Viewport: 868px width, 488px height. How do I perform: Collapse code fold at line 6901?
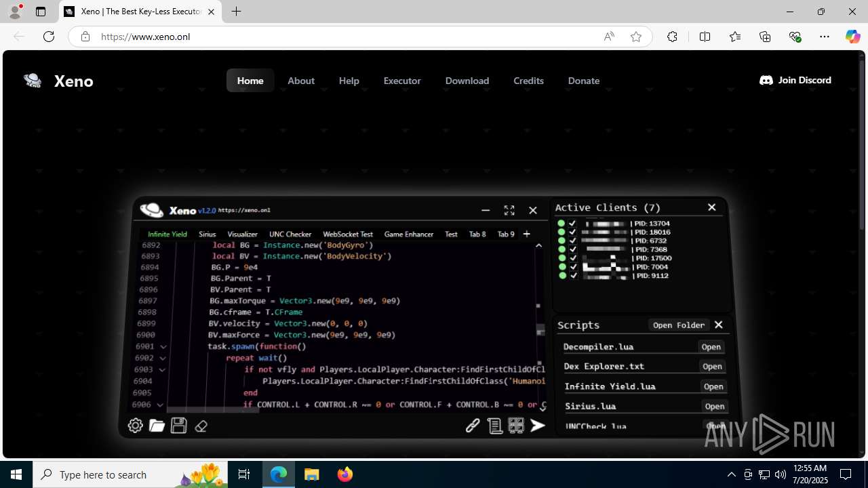(163, 346)
